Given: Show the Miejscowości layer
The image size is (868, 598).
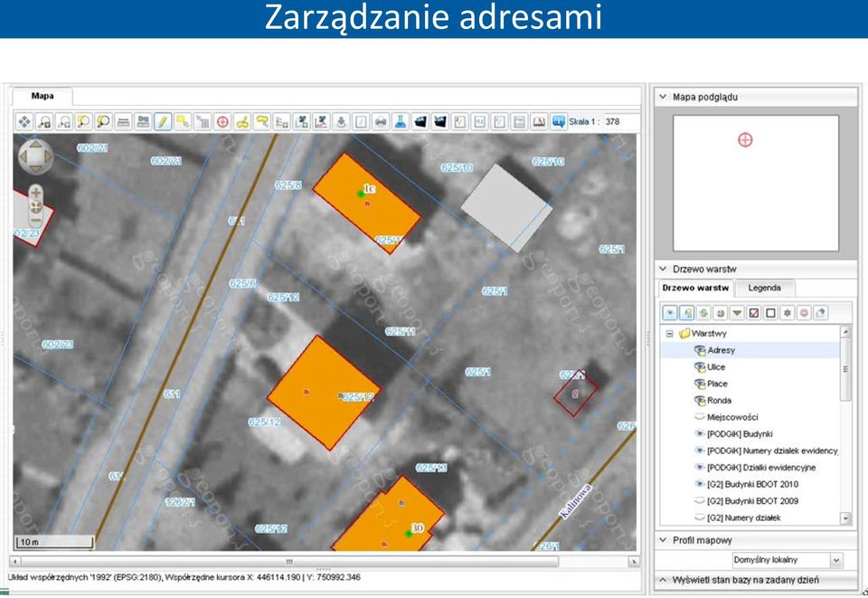Looking at the screenshot, I should [700, 417].
